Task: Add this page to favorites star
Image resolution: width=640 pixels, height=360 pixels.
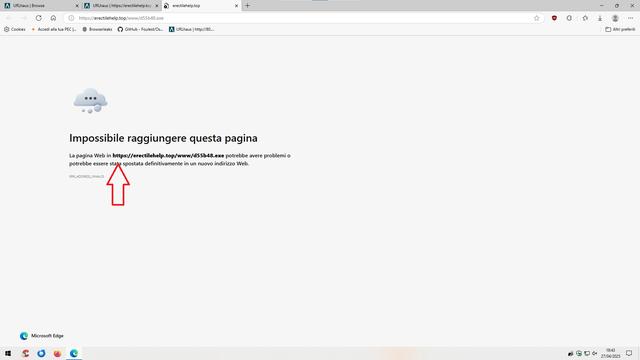Action: (536, 18)
